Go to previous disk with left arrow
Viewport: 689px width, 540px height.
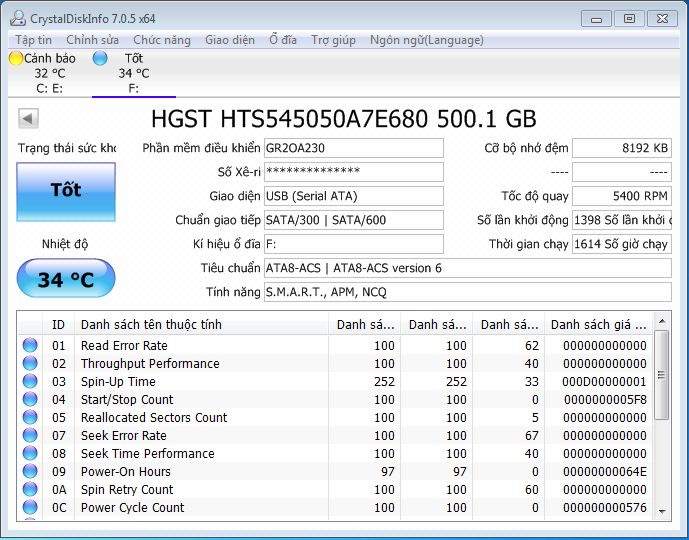[x=28, y=119]
